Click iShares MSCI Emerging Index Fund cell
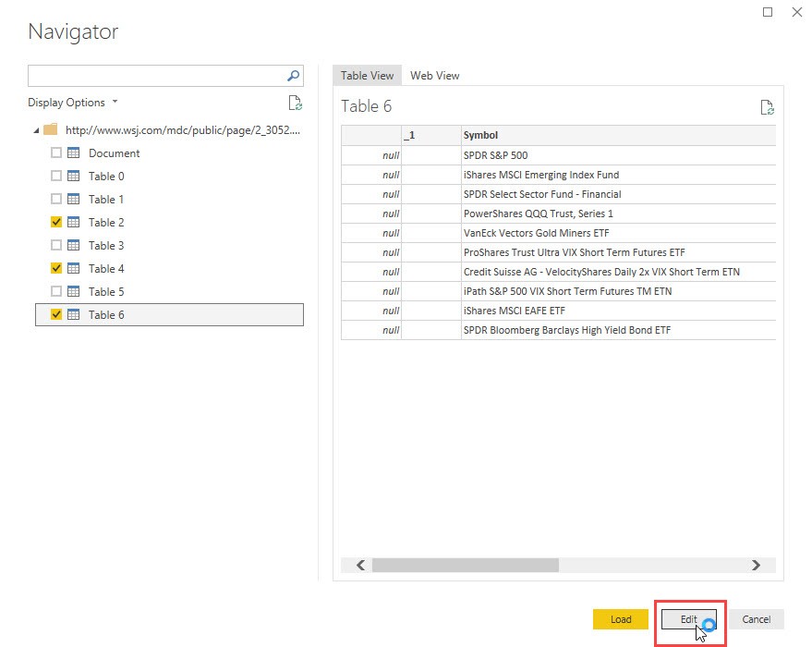This screenshot has width=812, height=647. point(618,175)
